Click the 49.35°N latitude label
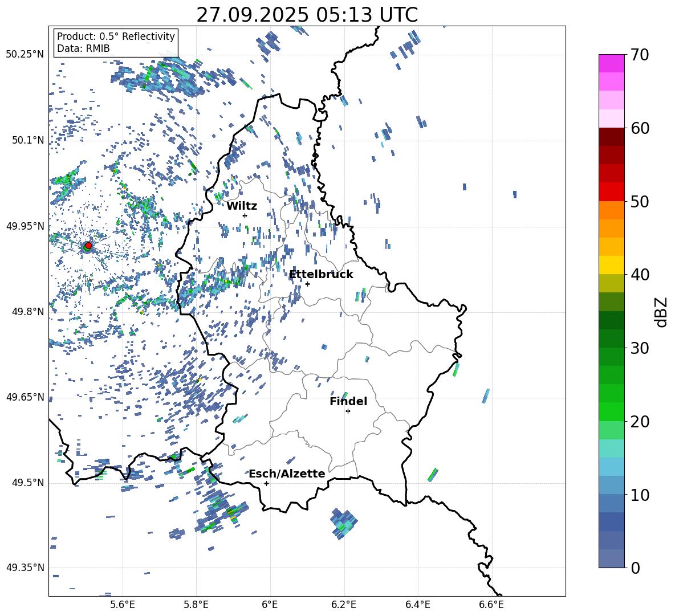This screenshot has width=675, height=616. click(x=25, y=568)
